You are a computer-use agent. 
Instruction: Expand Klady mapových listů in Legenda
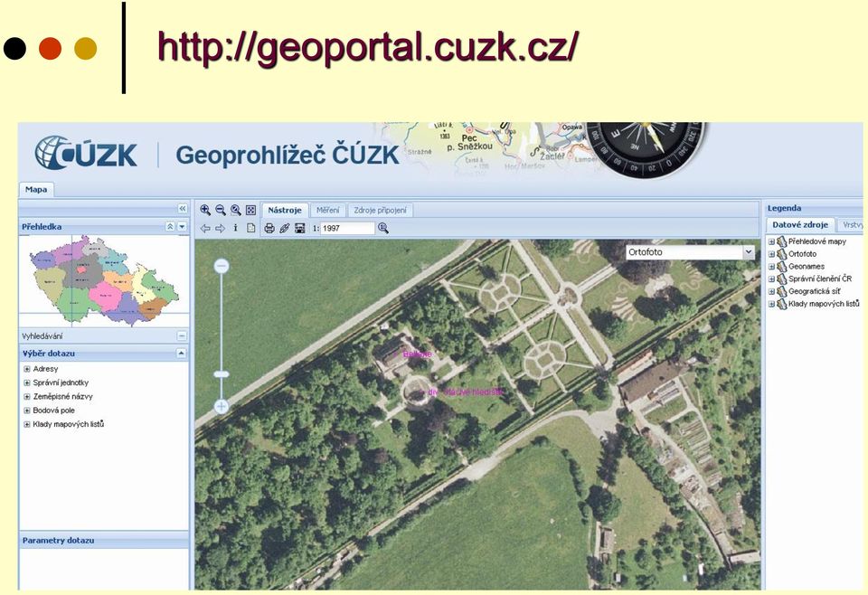click(771, 304)
